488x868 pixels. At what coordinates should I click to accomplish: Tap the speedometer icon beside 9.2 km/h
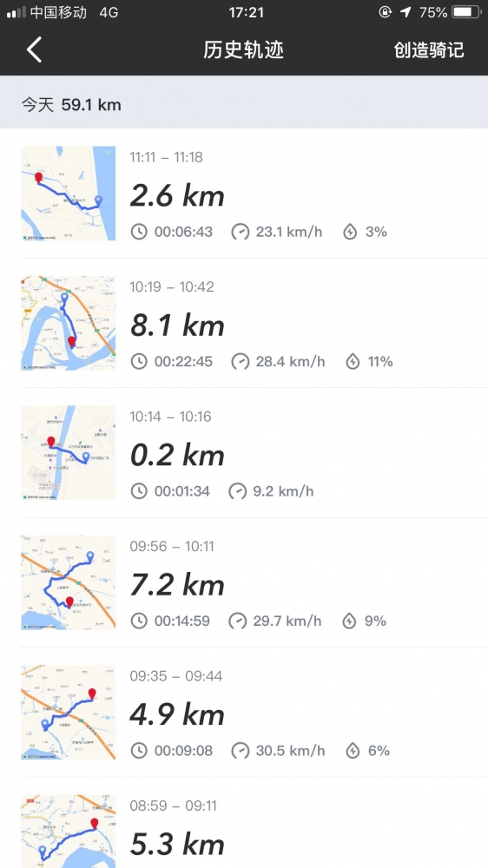(x=238, y=491)
